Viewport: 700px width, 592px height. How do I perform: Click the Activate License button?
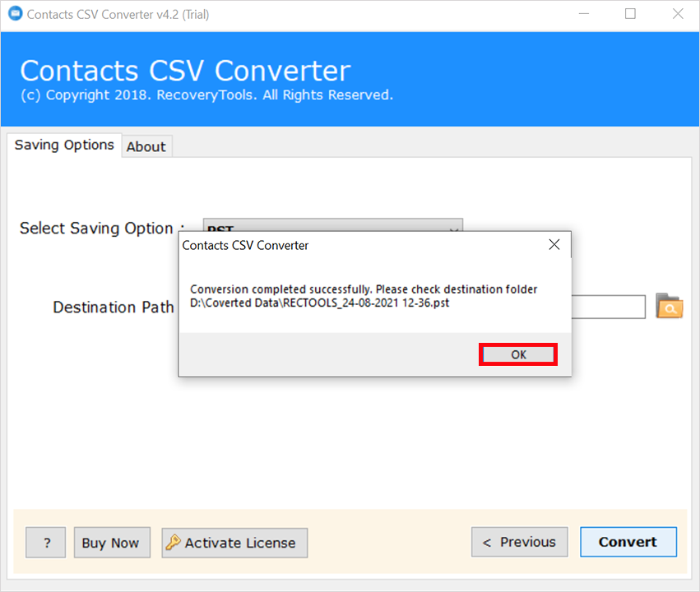click(x=234, y=543)
